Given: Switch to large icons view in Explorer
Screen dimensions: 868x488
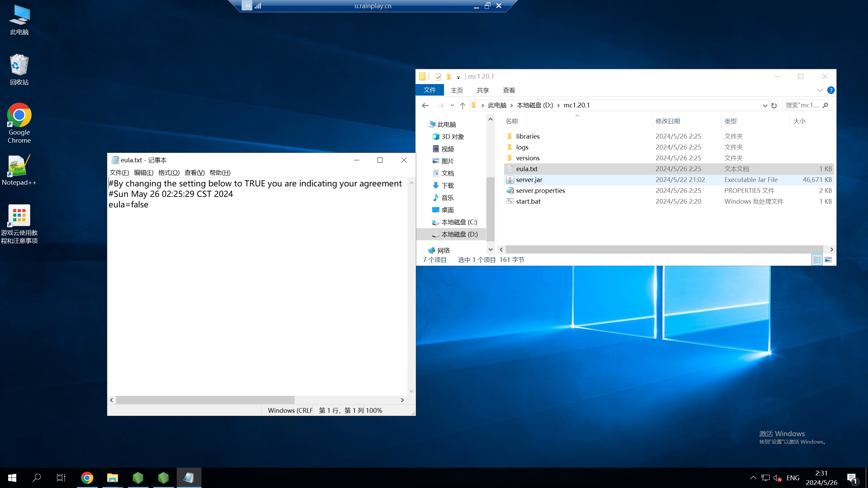Looking at the screenshot, I should (828, 260).
